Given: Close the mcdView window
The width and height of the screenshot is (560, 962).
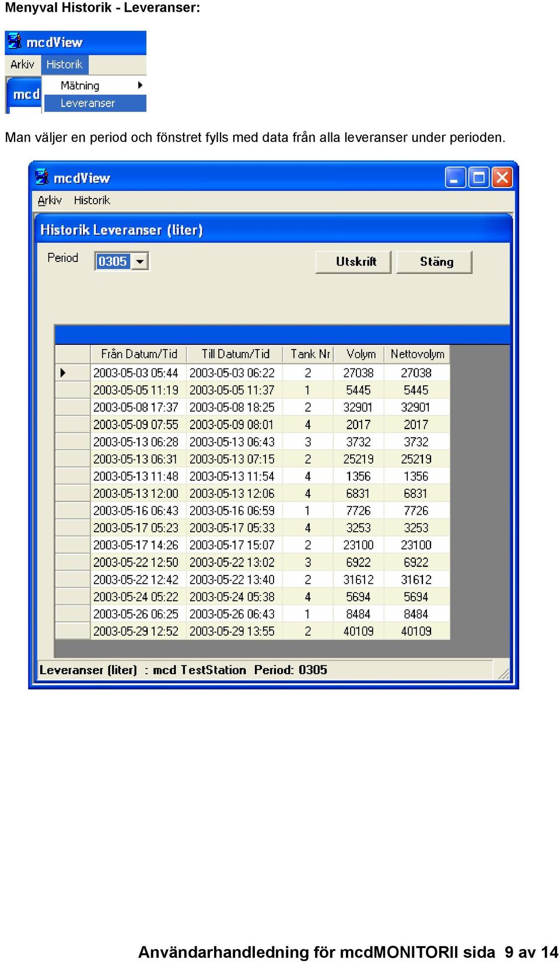Looking at the screenshot, I should (502, 177).
